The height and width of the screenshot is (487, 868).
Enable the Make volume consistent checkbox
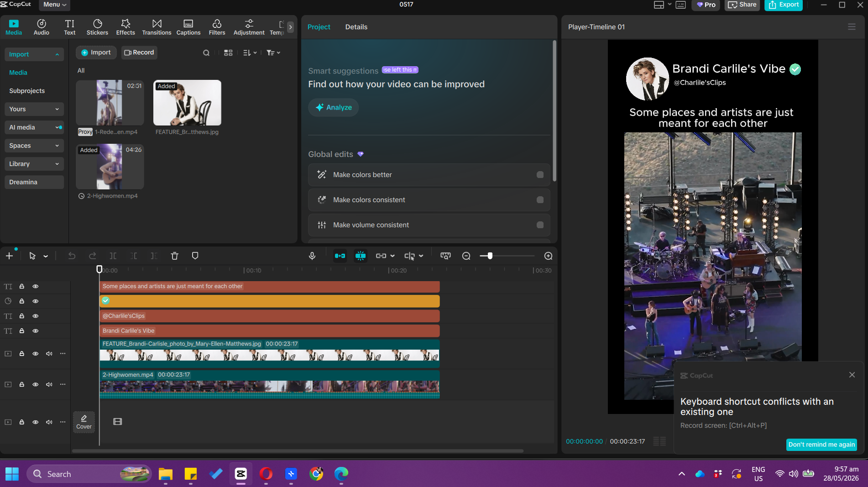tap(540, 225)
